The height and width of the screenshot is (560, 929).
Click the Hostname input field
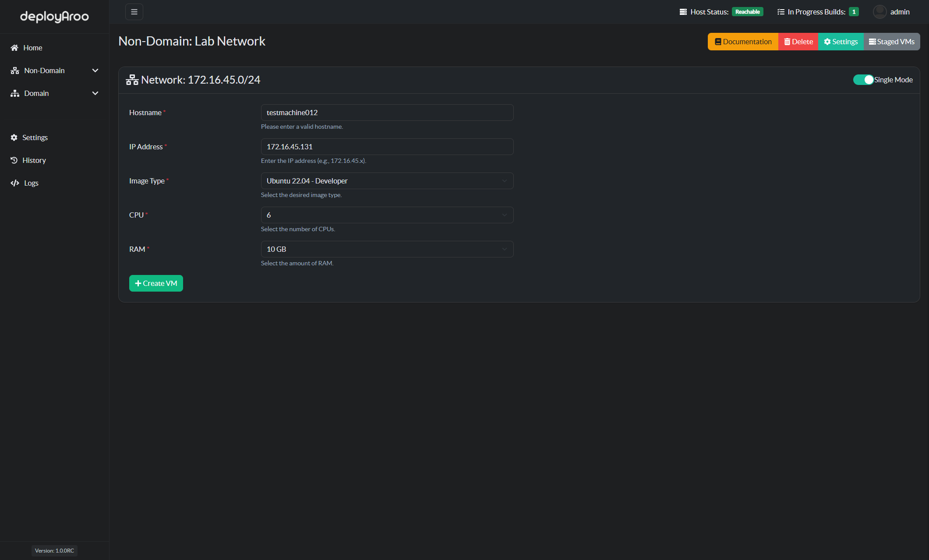click(x=388, y=112)
